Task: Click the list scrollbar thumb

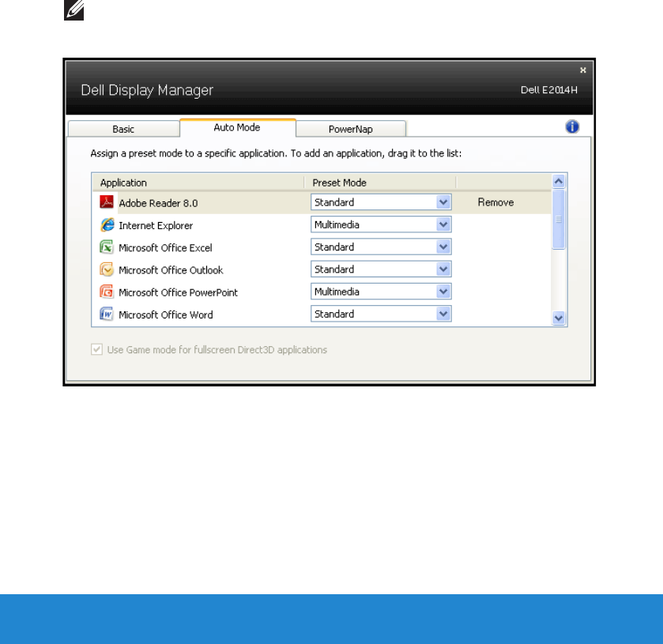Action: (559, 220)
